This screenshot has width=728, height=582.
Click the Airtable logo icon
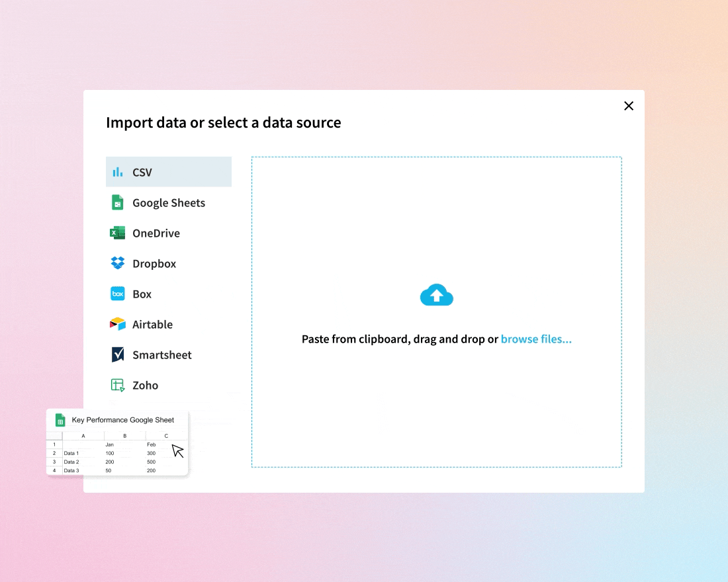pos(117,324)
